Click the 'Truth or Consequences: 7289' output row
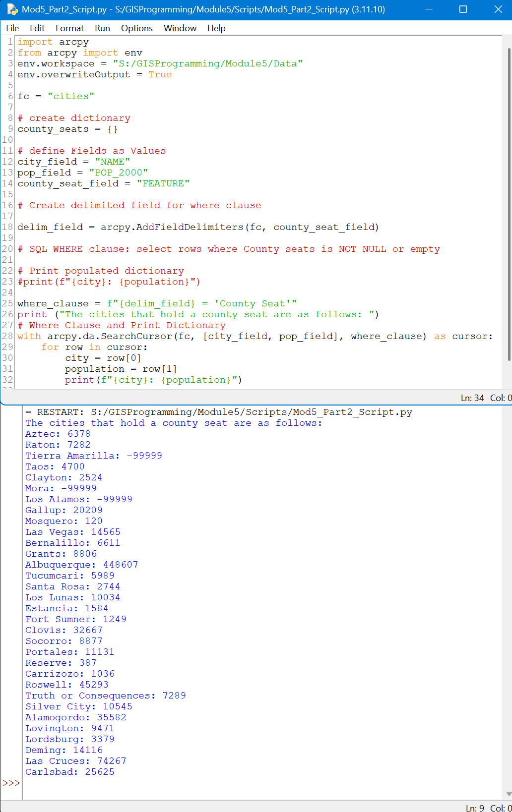The height and width of the screenshot is (812, 512). pyautogui.click(x=106, y=696)
